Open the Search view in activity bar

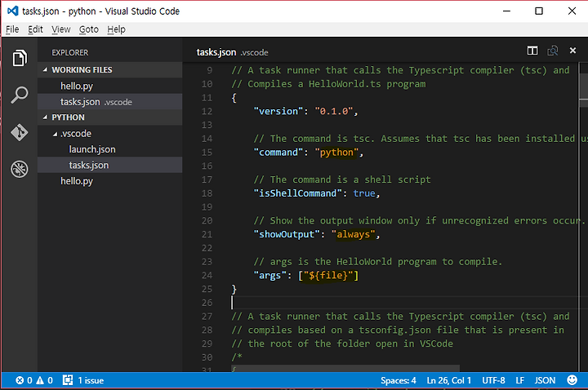click(19, 95)
